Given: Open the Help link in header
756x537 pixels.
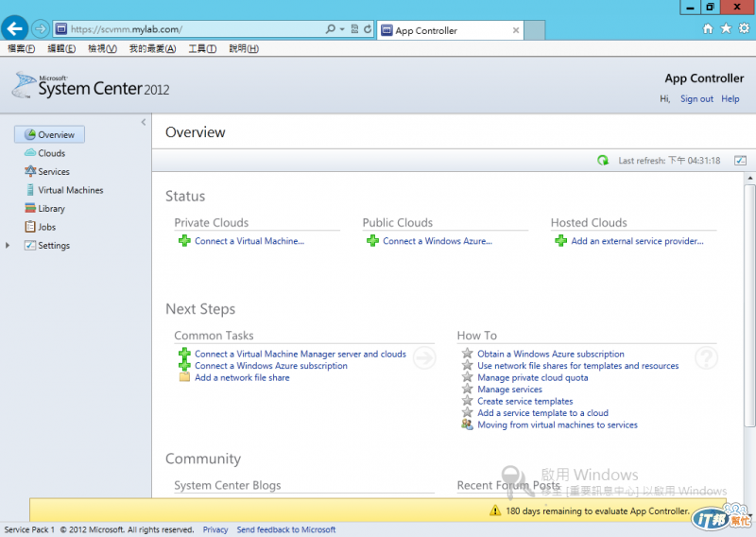Looking at the screenshot, I should pyautogui.click(x=730, y=98).
